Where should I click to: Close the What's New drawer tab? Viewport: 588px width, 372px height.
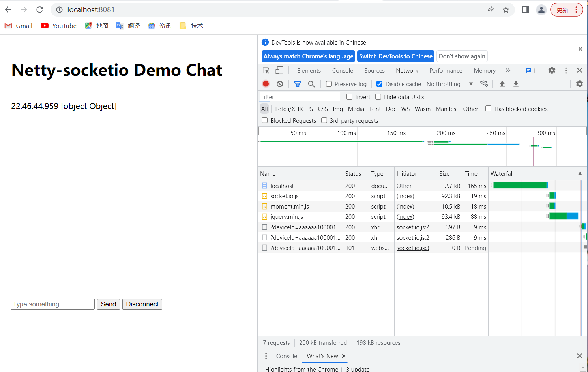click(x=343, y=356)
